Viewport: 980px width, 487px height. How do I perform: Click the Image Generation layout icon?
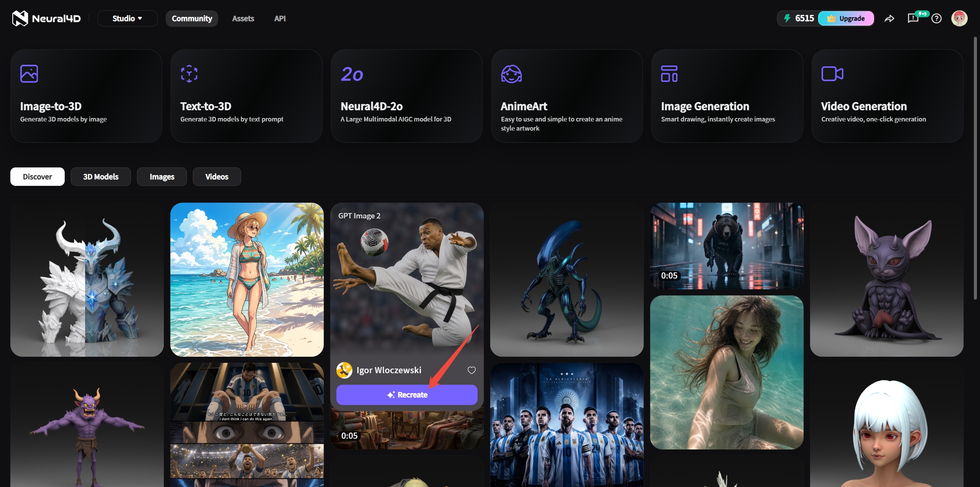pyautogui.click(x=669, y=74)
